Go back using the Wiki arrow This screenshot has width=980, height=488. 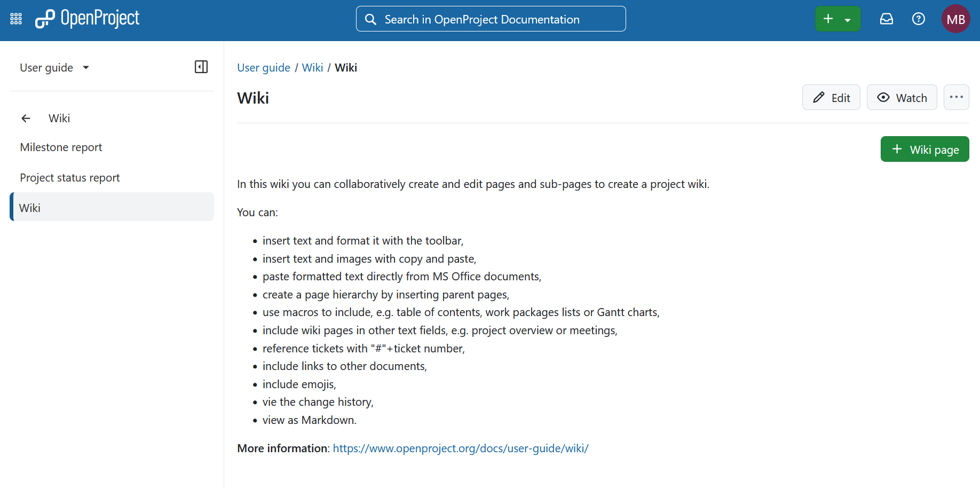point(26,119)
